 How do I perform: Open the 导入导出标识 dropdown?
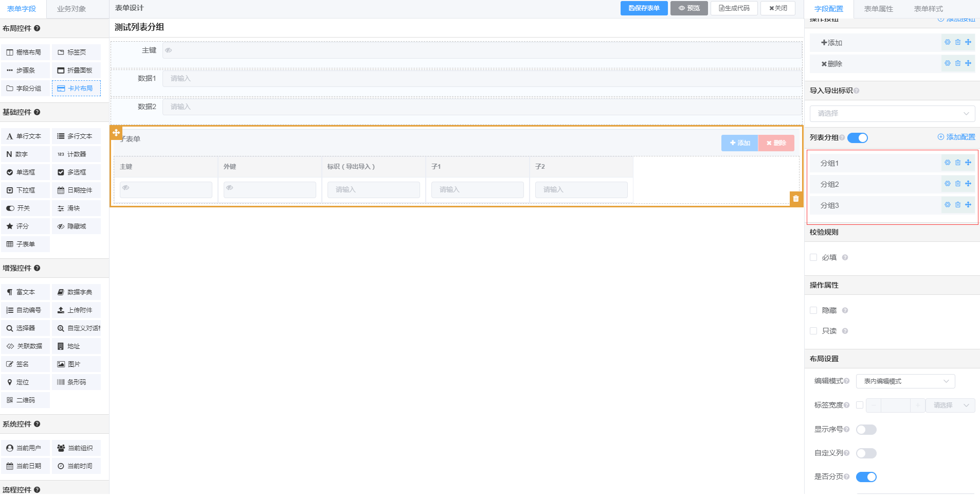[x=892, y=113]
